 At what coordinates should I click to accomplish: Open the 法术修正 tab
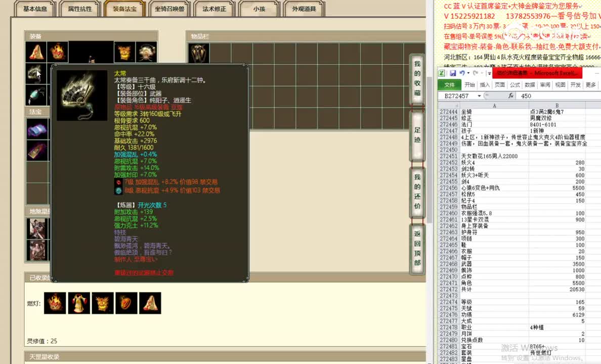pyautogui.click(x=214, y=9)
